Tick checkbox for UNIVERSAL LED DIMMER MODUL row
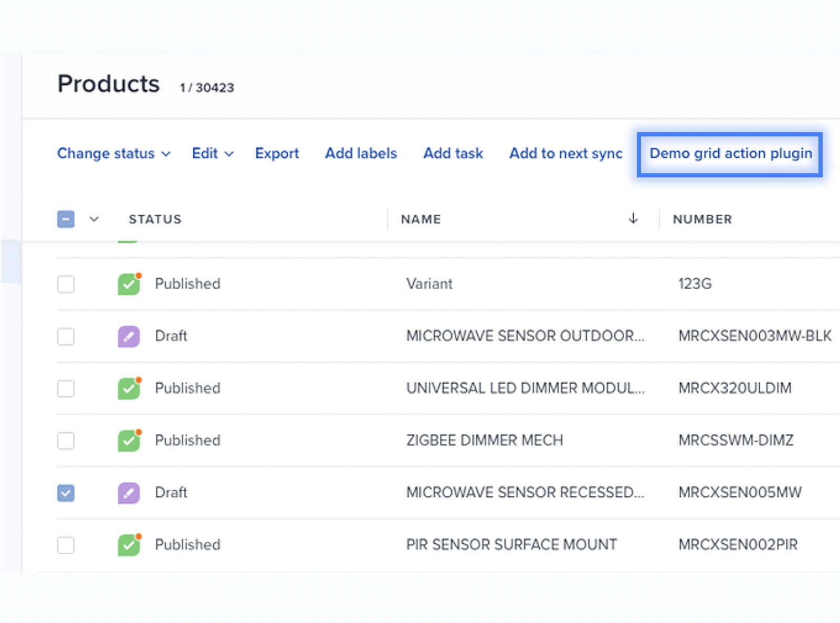Screen dimensions: 840x623 [66, 388]
